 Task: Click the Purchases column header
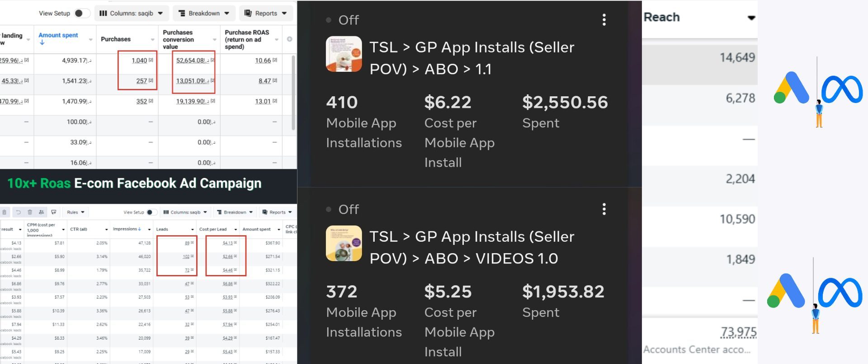click(116, 39)
